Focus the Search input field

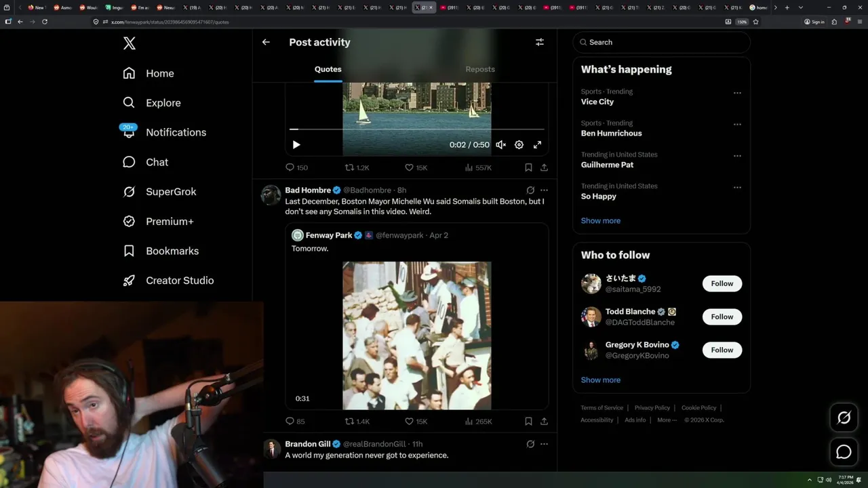click(662, 42)
